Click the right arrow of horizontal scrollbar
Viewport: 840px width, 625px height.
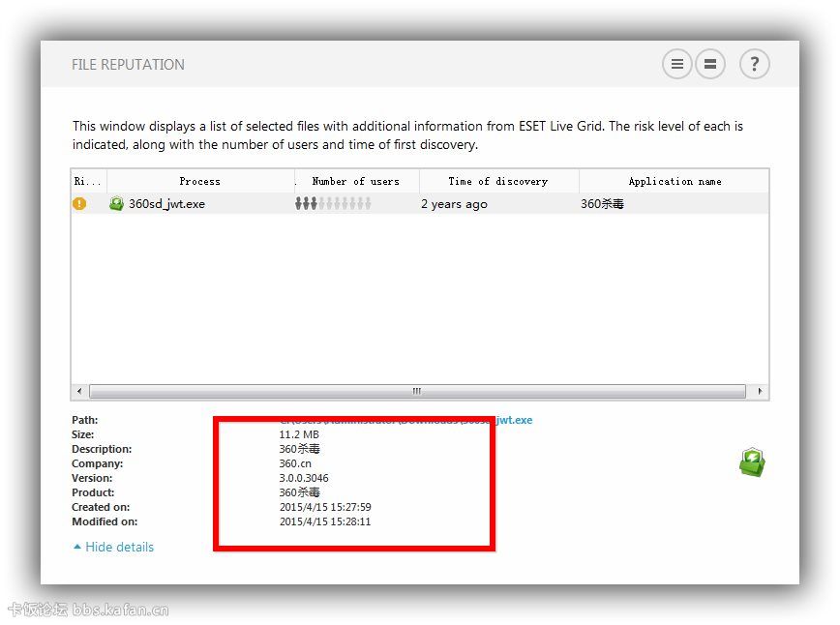point(760,392)
